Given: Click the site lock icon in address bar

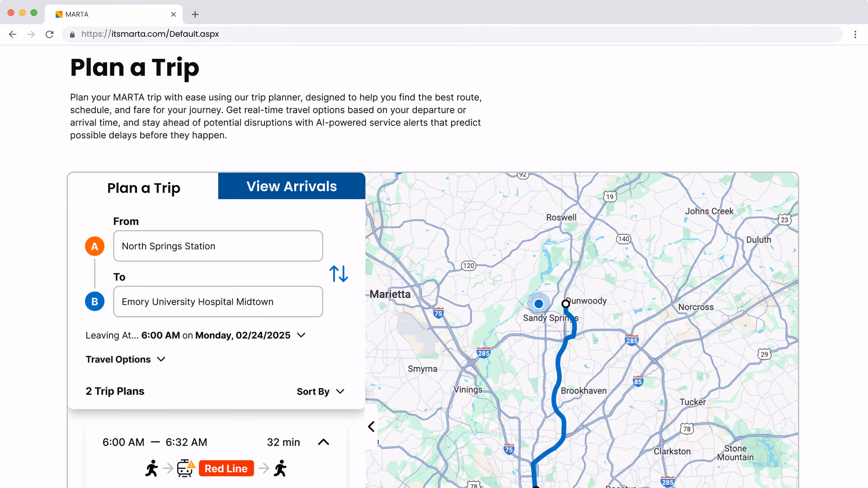Looking at the screenshot, I should pos(72,34).
